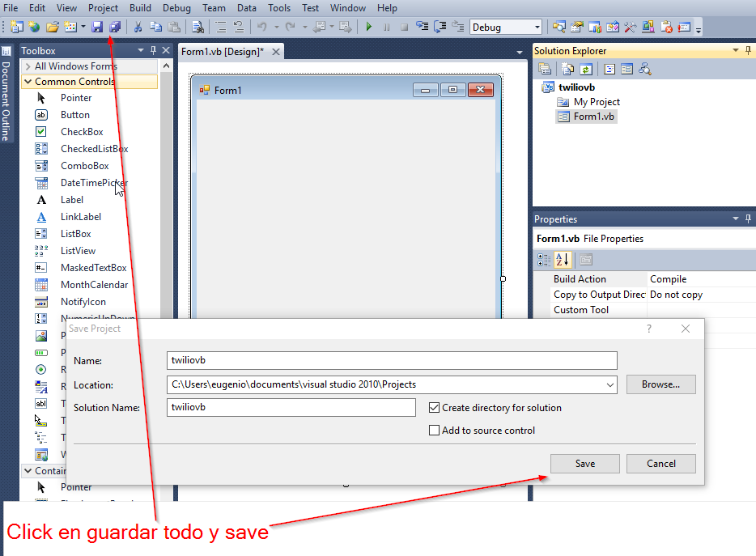Open Solution Explorer window position dropdown
Image resolution: width=756 pixels, height=556 pixels.
coord(736,50)
